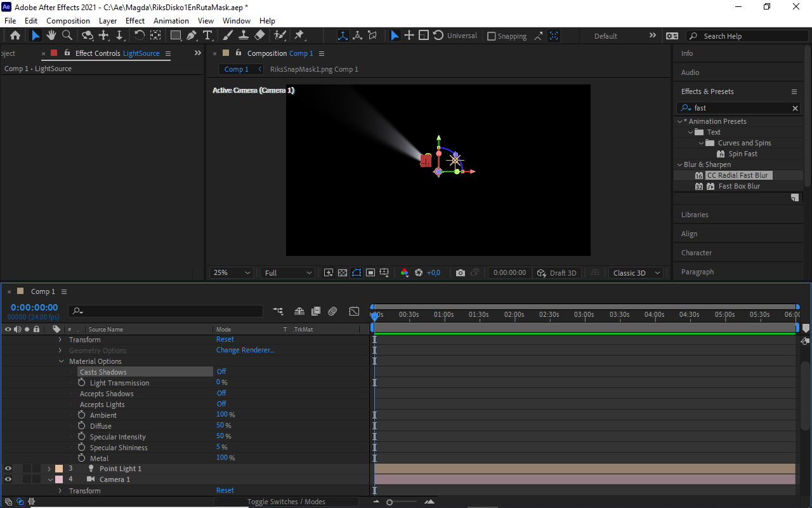This screenshot has width=812, height=508.
Task: Open the Graph Editor in the timeline
Action: 354,311
